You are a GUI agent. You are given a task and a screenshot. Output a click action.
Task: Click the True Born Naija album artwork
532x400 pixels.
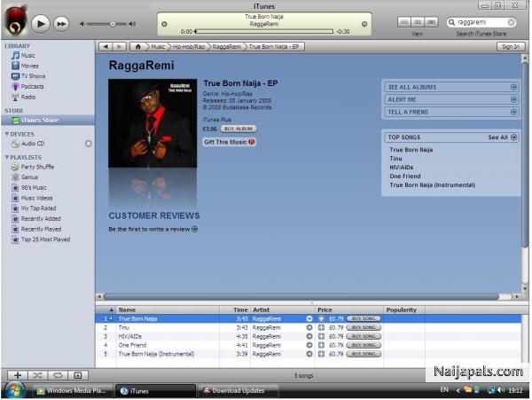pos(153,123)
